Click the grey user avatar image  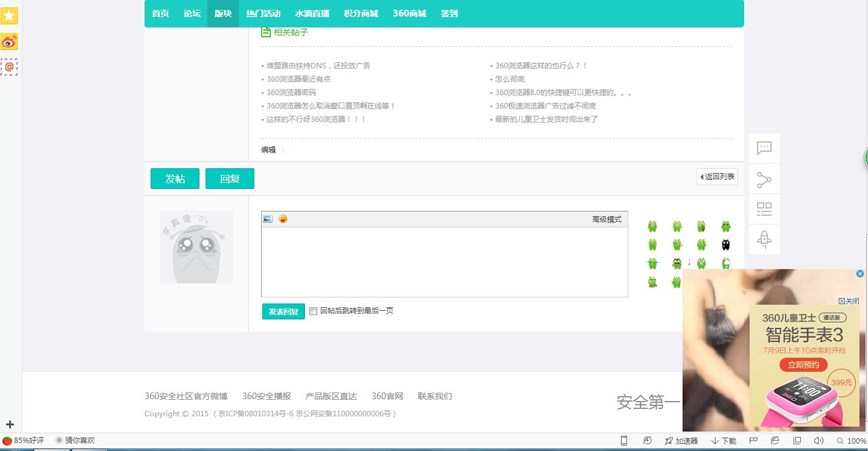pos(196,247)
